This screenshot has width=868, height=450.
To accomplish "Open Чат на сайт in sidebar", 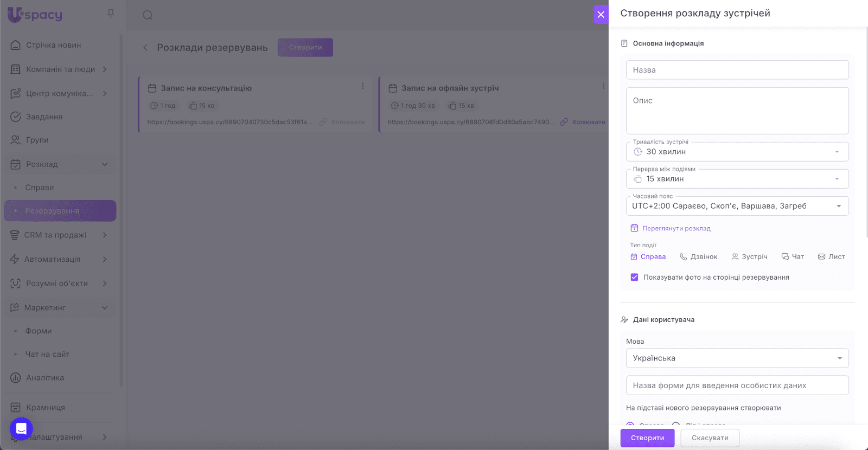I will click(47, 355).
